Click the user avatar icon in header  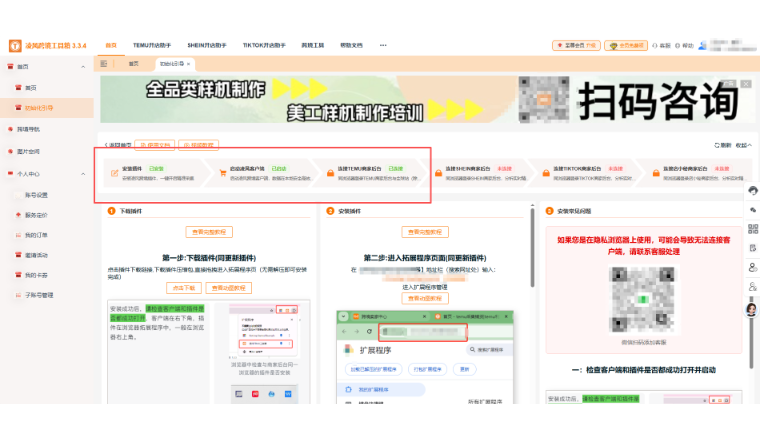tap(702, 46)
